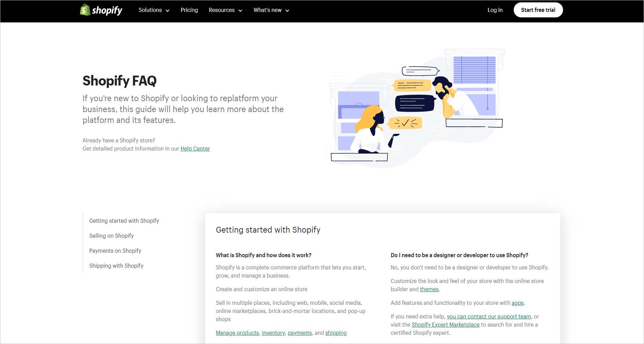
Task: Open the shipping link in the answer
Action: (336, 333)
